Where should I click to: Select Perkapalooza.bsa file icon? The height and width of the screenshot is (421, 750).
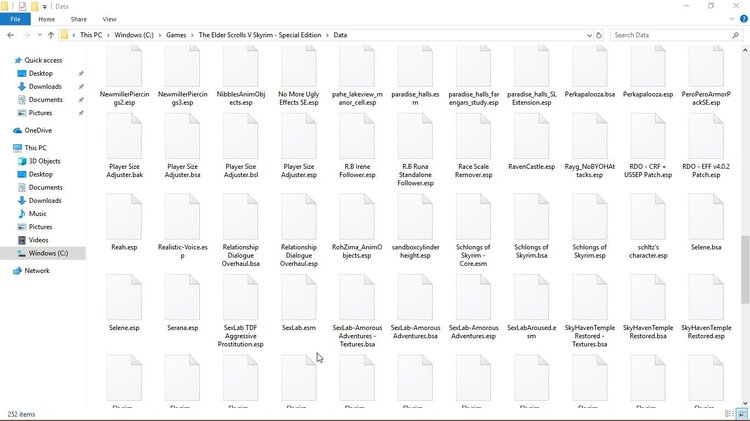pos(590,66)
